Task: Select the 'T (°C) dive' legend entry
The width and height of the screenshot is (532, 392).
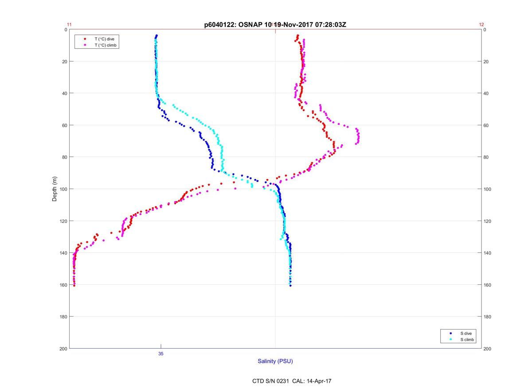Action: [x=104, y=39]
